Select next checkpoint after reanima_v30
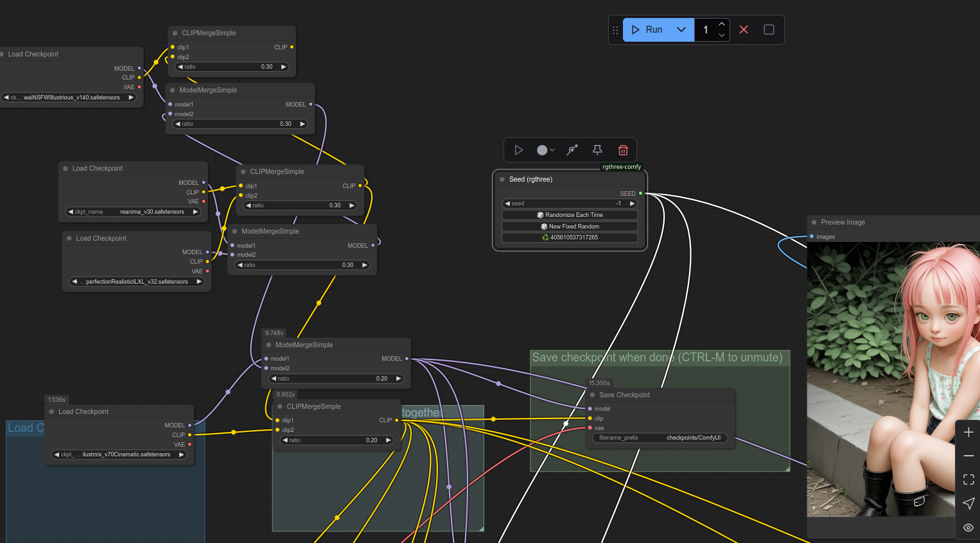Viewport: 980px width, 543px height. (x=195, y=212)
